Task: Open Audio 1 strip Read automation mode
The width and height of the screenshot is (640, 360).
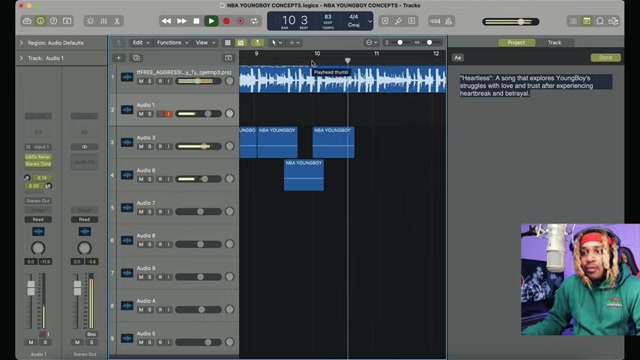Action: tap(38, 220)
